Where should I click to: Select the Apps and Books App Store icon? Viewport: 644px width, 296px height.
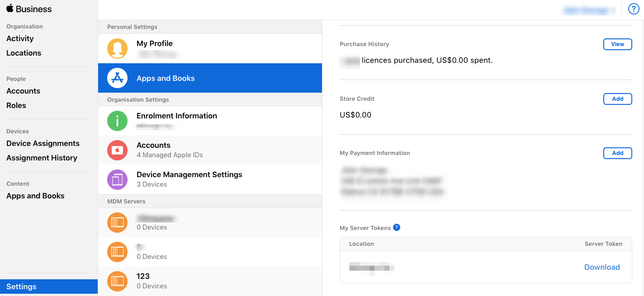click(117, 78)
